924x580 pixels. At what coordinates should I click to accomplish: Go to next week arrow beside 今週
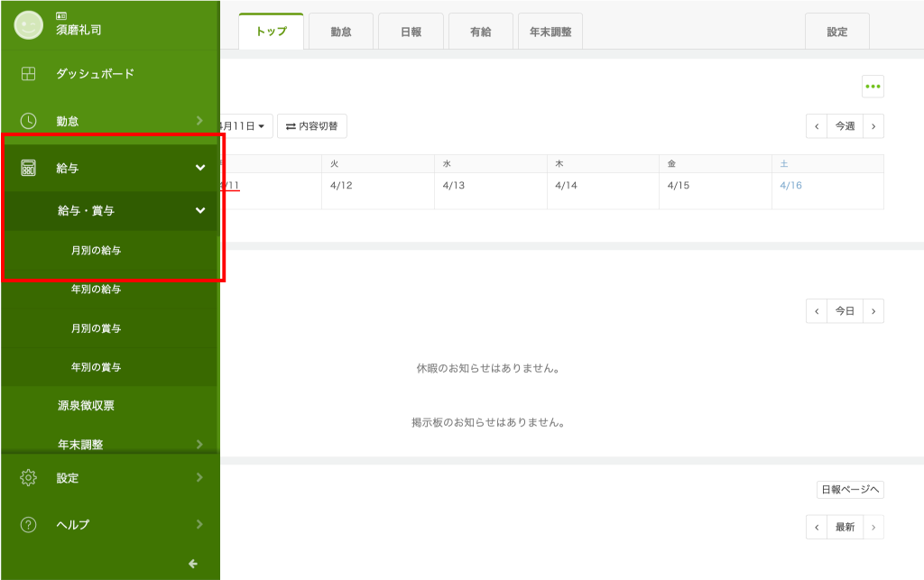point(873,126)
